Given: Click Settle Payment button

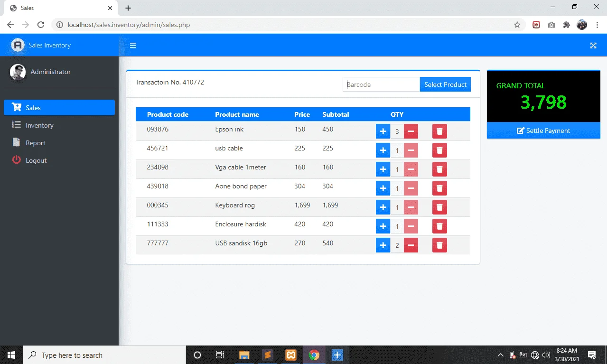Looking at the screenshot, I should click(x=543, y=131).
